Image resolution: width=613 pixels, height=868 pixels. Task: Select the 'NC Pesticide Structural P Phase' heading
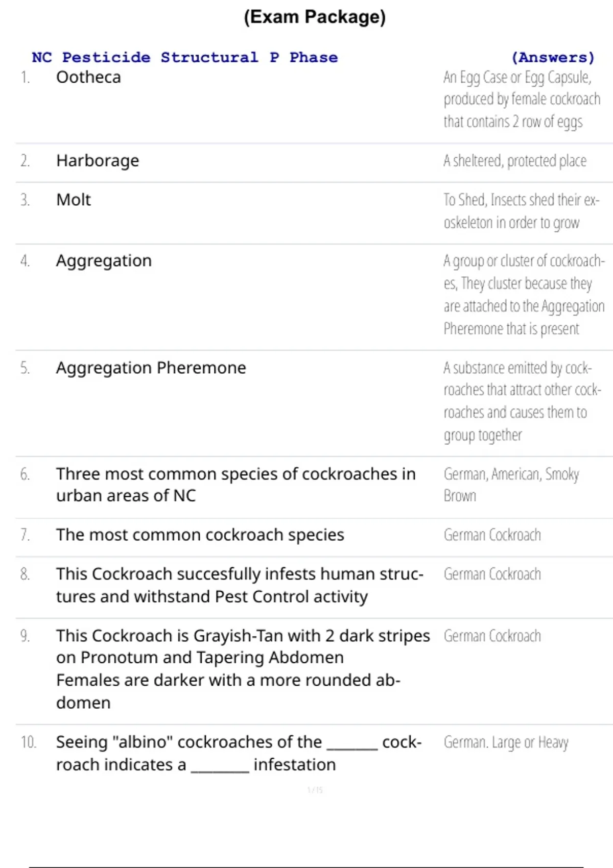click(x=185, y=57)
